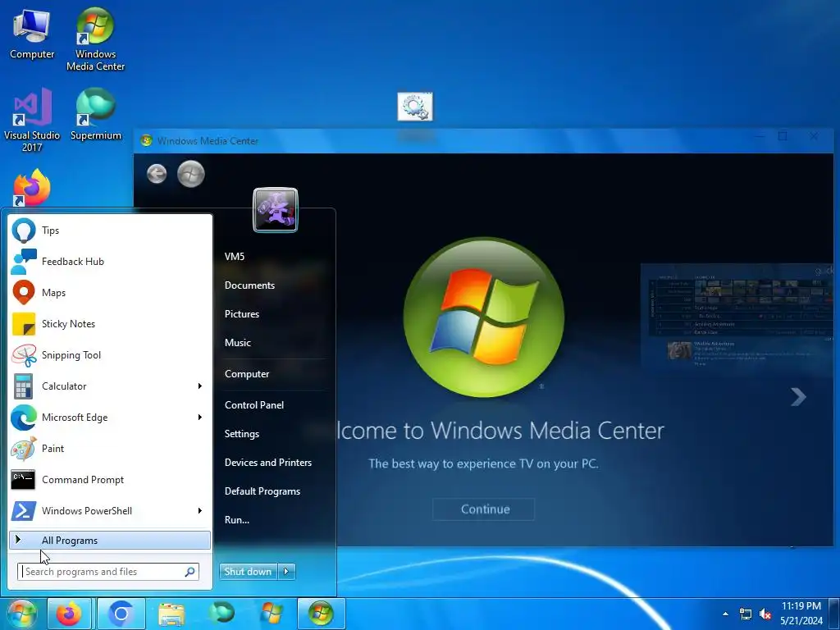
Task: Click the Media Center green-button logo icon
Action: 190,174
